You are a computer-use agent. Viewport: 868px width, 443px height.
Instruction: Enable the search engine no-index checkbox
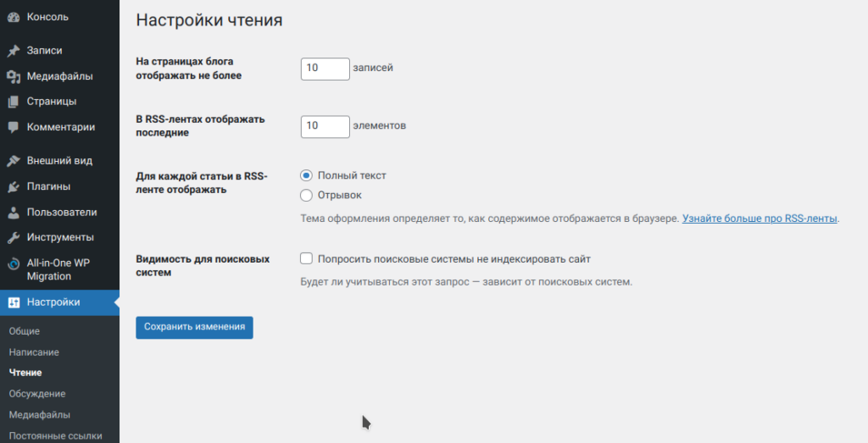point(307,259)
